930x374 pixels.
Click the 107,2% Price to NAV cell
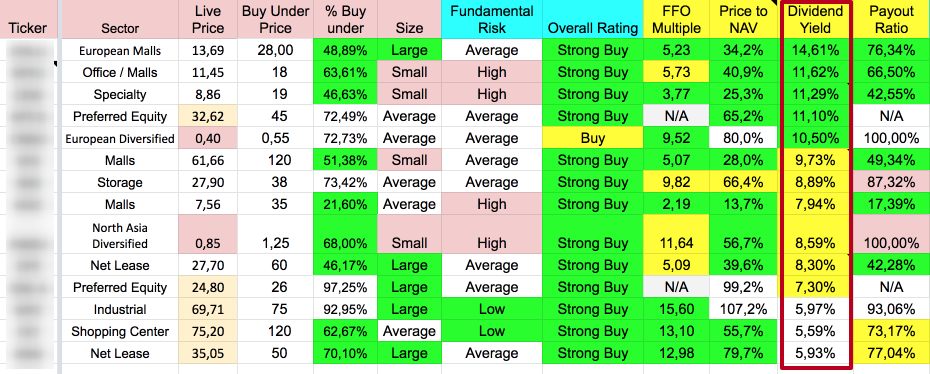[743, 309]
